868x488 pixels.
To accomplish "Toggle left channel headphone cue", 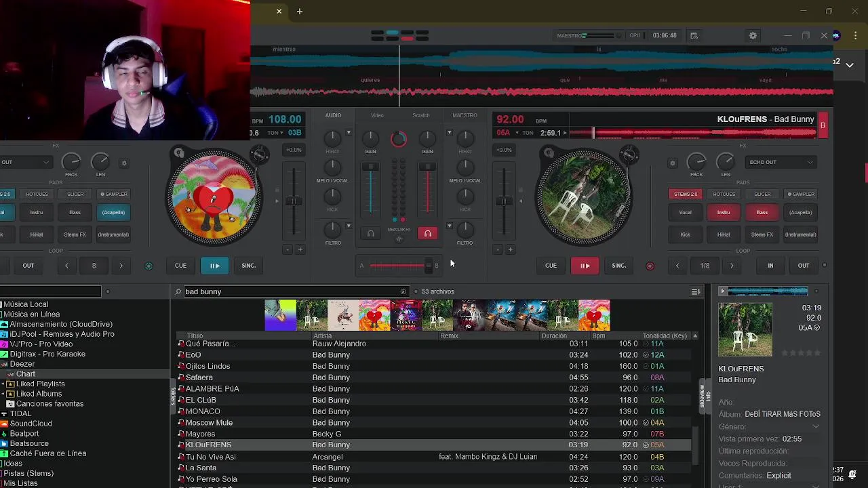I will [x=370, y=234].
